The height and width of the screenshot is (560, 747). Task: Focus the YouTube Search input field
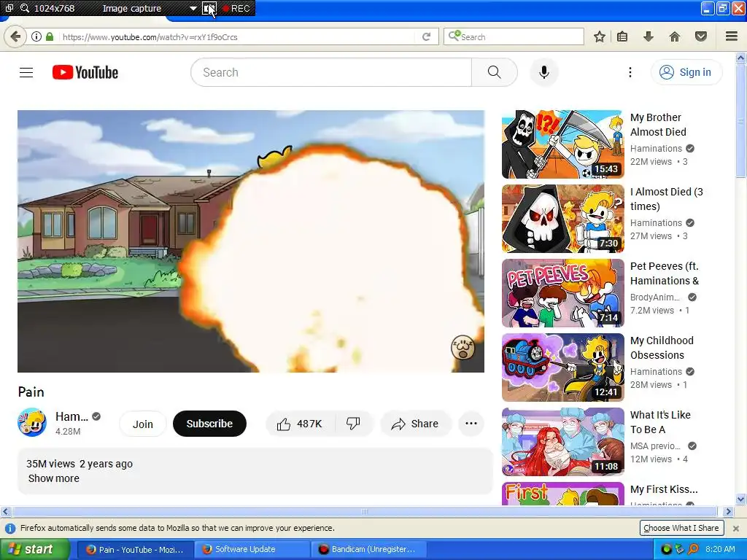click(331, 72)
